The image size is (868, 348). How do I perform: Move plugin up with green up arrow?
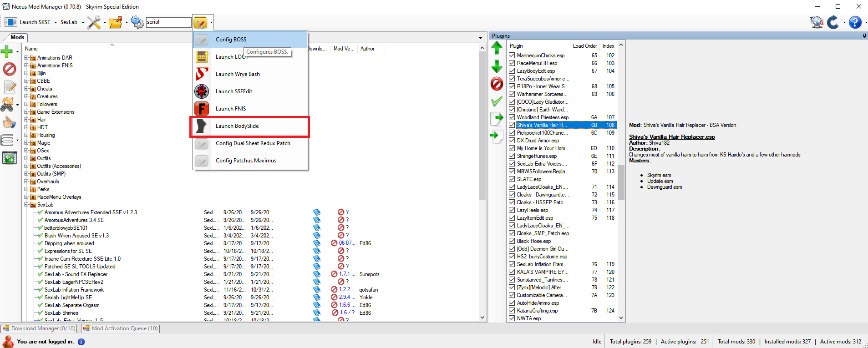[497, 48]
